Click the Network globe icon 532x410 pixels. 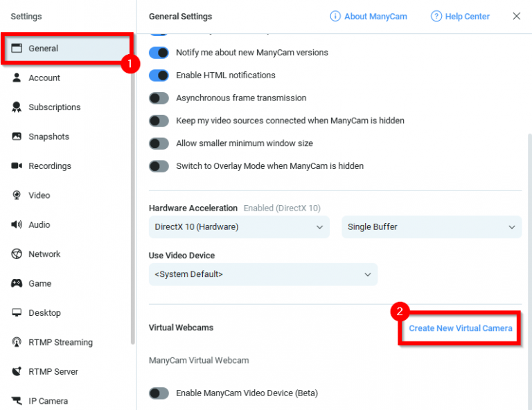click(x=17, y=254)
